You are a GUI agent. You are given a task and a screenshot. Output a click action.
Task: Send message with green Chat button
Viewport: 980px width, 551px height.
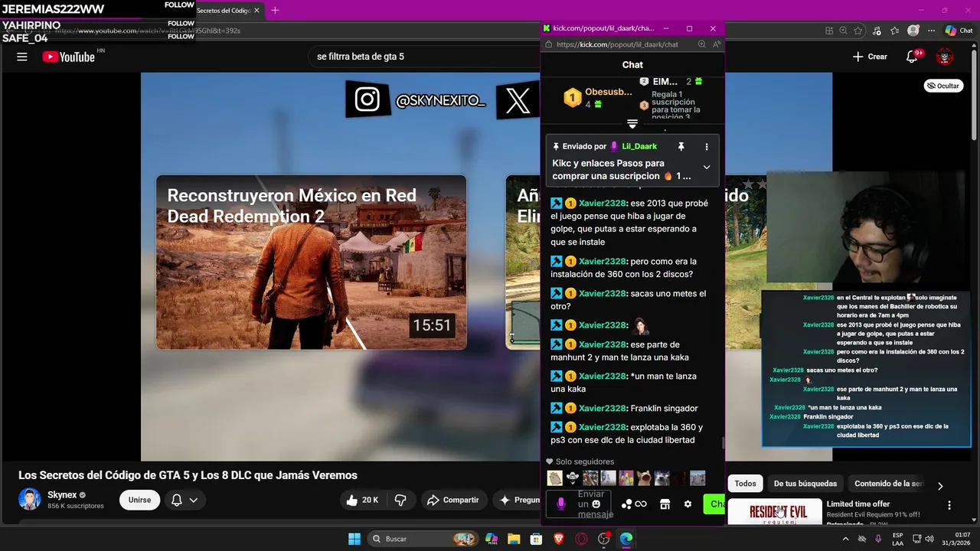714,504
